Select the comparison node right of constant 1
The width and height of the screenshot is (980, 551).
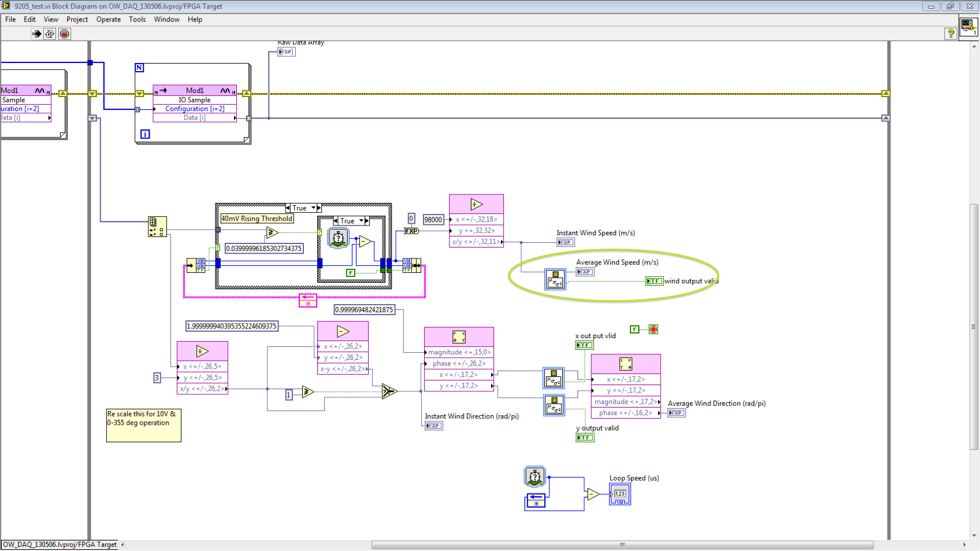click(x=307, y=392)
